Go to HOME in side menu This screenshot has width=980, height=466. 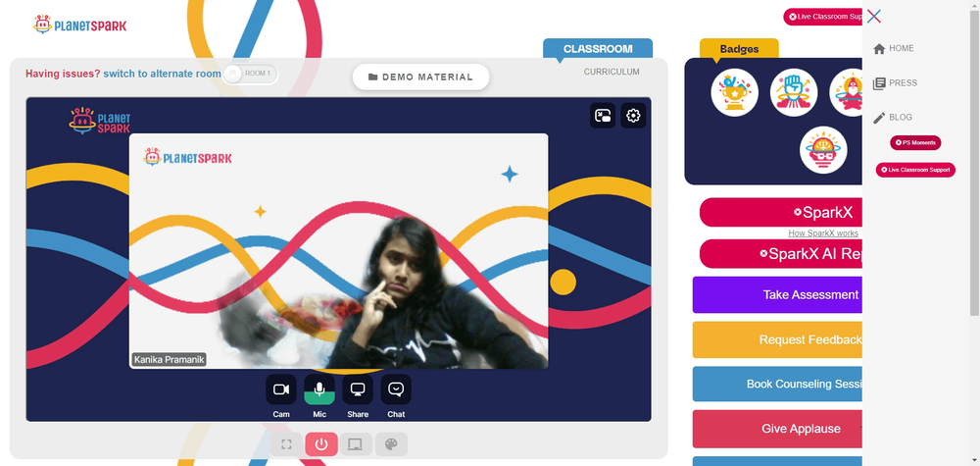click(x=893, y=48)
